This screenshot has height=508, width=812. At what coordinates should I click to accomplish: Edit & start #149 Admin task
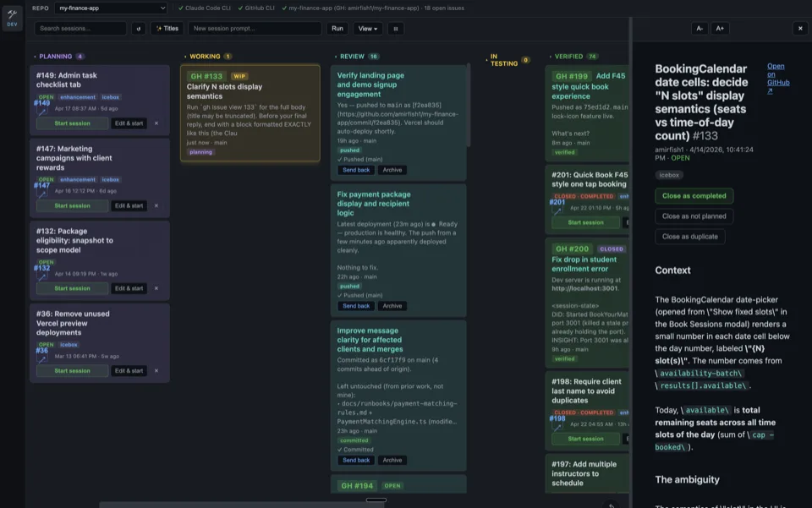tap(129, 123)
